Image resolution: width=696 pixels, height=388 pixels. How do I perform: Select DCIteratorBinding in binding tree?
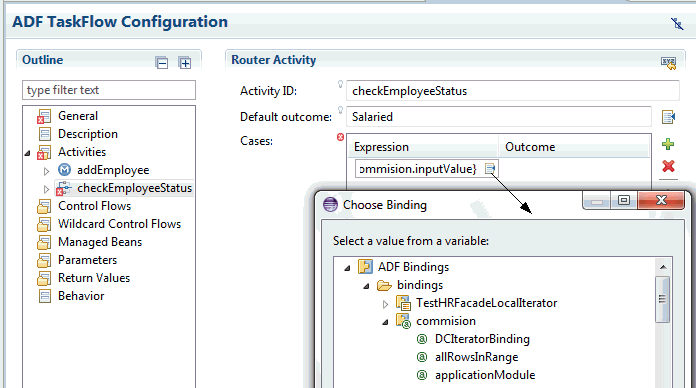point(482,339)
